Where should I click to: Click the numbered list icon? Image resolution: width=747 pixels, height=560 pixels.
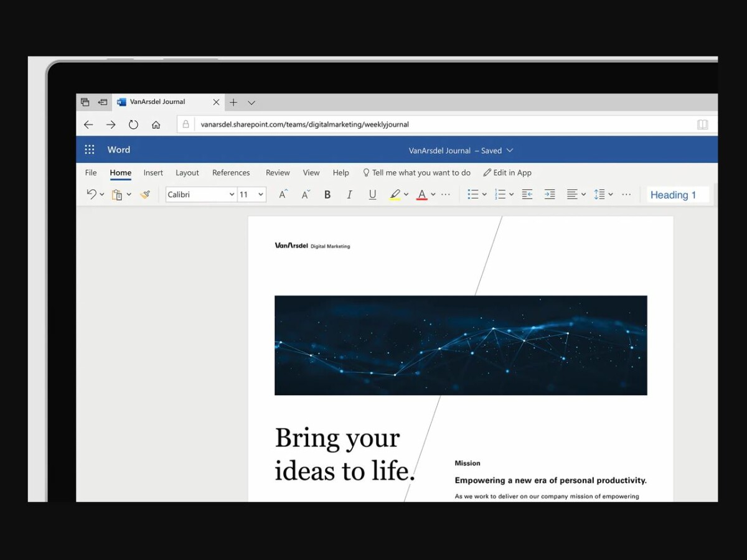(x=500, y=195)
